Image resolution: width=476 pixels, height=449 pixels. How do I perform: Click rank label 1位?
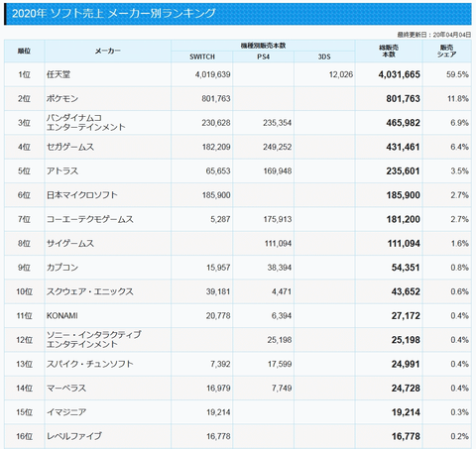click(x=24, y=74)
